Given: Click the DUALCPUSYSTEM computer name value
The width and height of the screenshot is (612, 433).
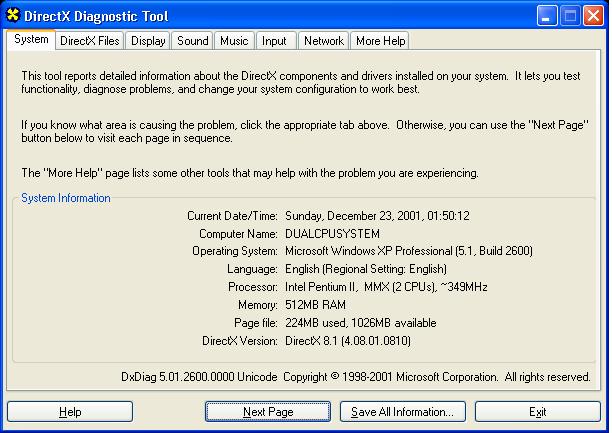Looking at the screenshot, I should (x=332, y=234).
